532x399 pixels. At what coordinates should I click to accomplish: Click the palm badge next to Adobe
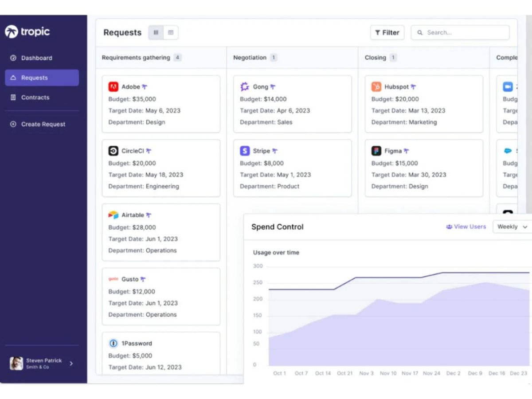click(x=145, y=87)
